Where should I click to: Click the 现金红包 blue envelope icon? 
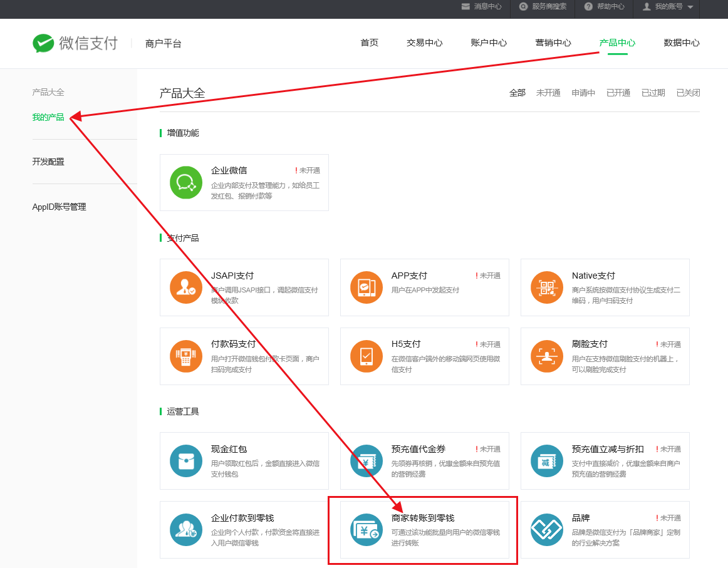click(186, 461)
